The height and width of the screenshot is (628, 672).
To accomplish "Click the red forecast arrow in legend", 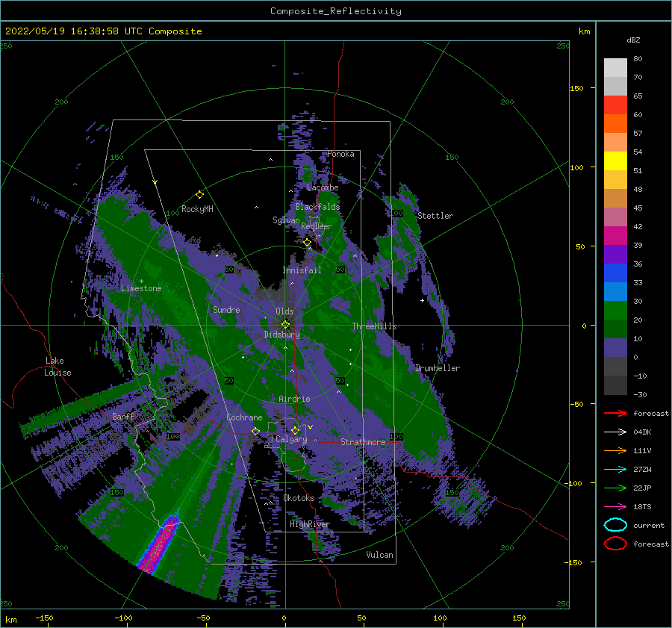I will coord(615,413).
